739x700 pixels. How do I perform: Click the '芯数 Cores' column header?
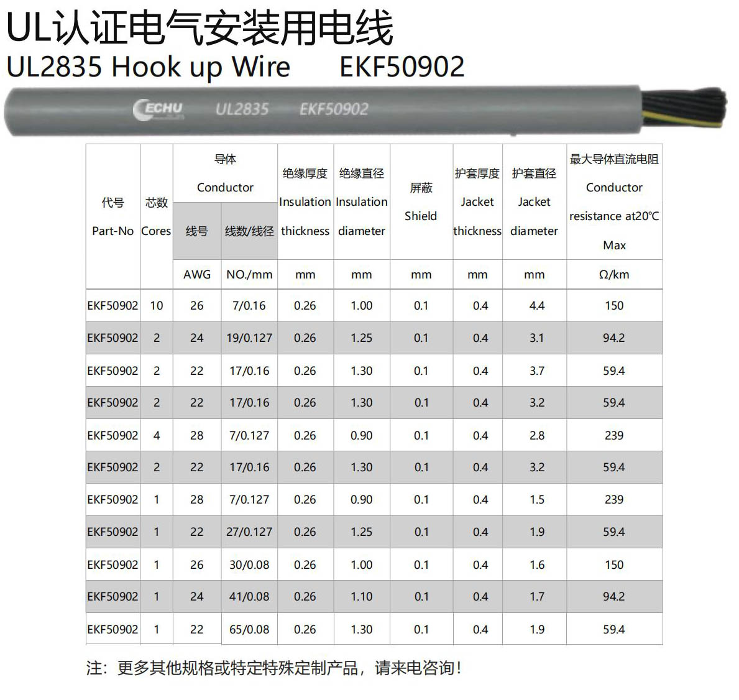coord(157,217)
